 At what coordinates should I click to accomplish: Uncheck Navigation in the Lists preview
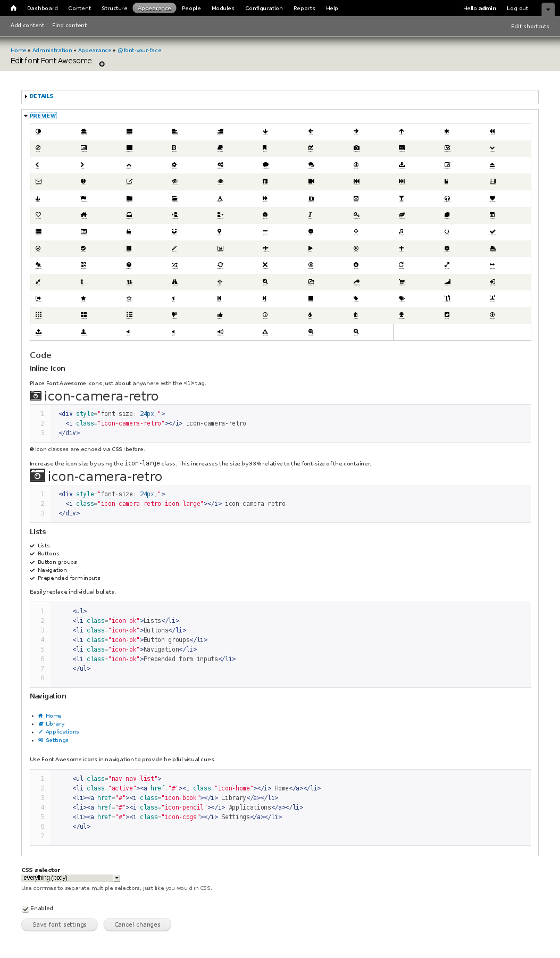coord(32,570)
